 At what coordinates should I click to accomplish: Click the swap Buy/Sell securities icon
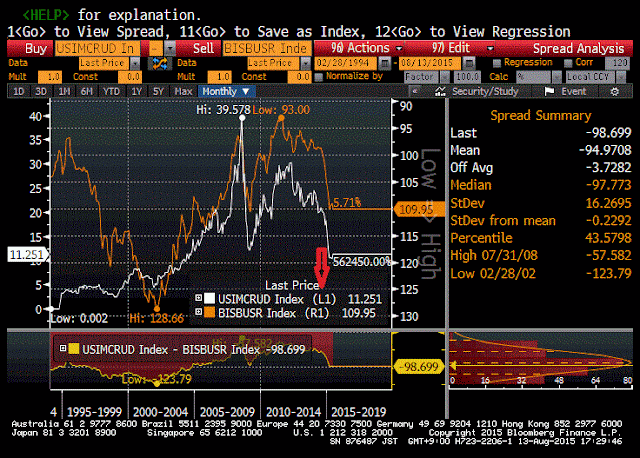160,63
